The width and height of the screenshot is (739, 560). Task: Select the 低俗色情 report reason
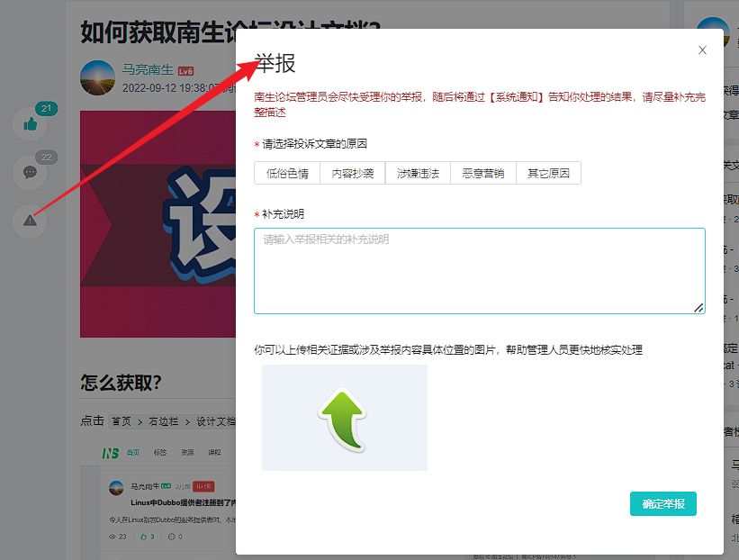(288, 172)
